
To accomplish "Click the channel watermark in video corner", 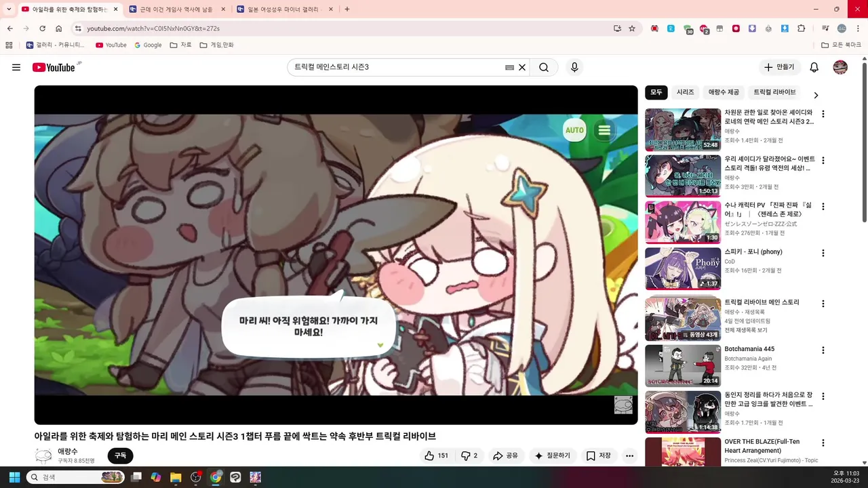I will (x=623, y=405).
